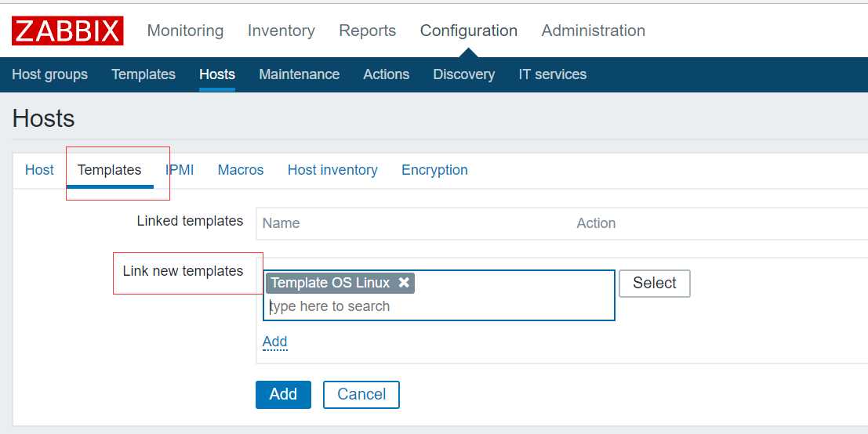The image size is (868, 434).
Task: Switch to the Macros tab
Action: 241,170
